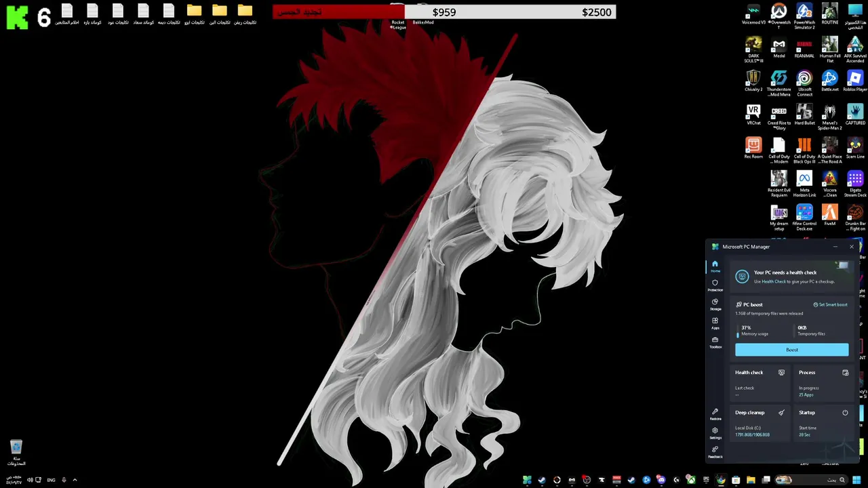This screenshot has width=868, height=488.
Task: Open Xbox app from the taskbar
Action: click(x=690, y=480)
